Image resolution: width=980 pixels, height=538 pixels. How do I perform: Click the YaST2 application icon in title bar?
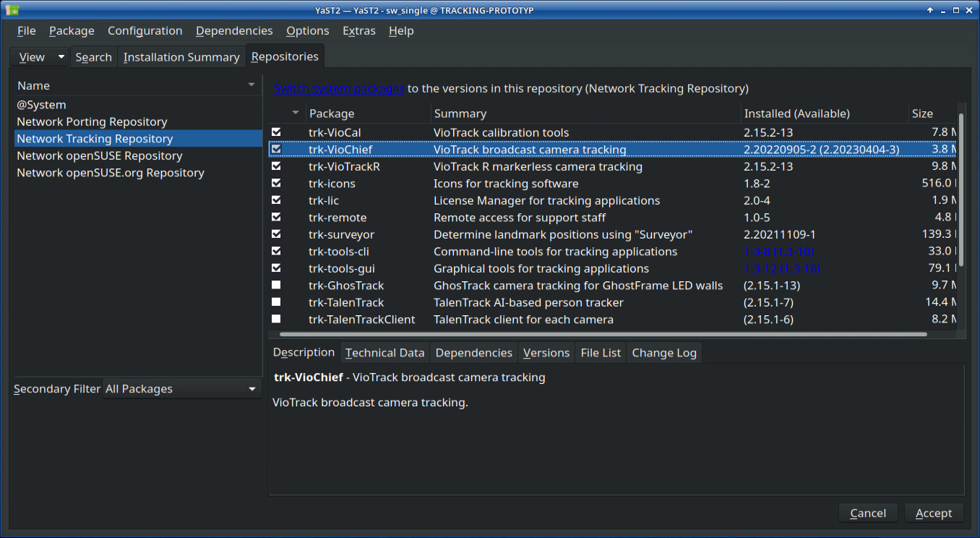tap(12, 10)
